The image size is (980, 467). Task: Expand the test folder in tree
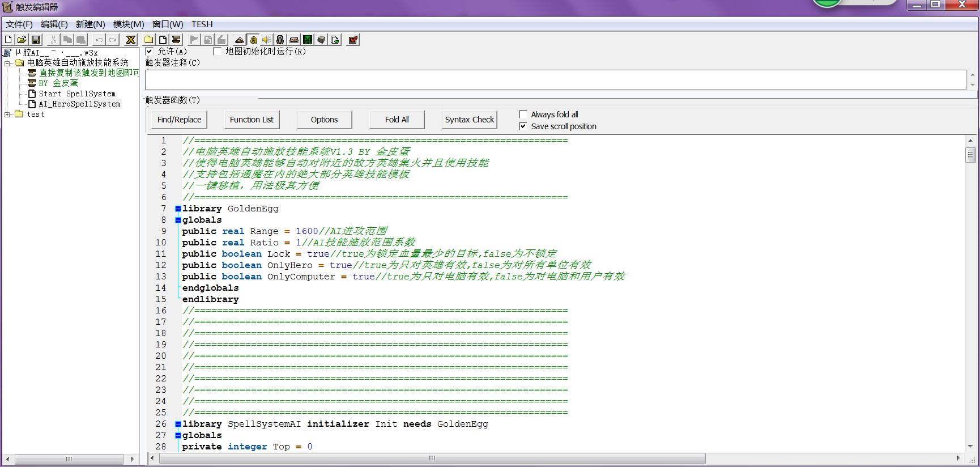click(7, 114)
